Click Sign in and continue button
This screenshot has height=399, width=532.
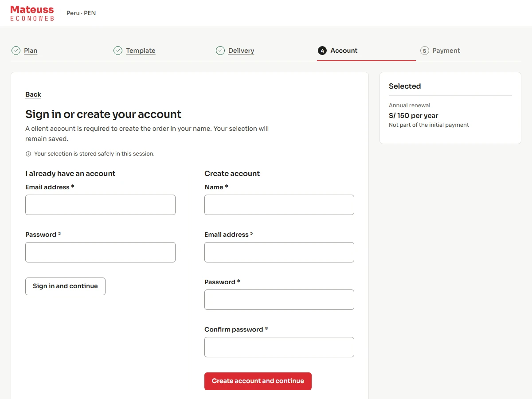click(65, 286)
